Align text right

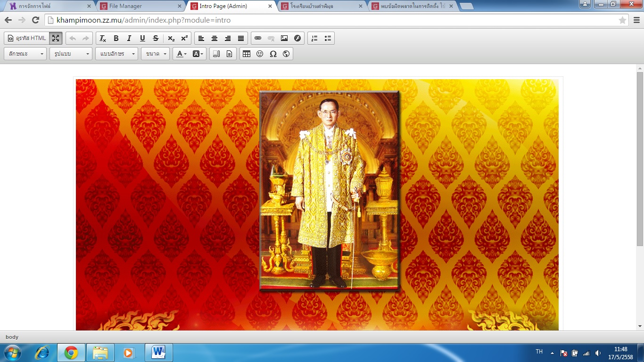(228, 38)
